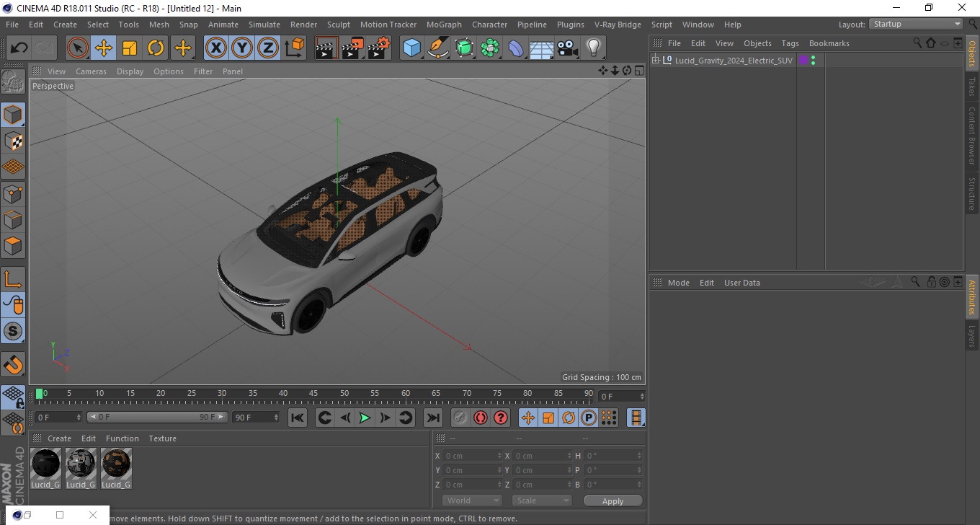Open Render to Picture Viewer icon
This screenshot has width=980, height=525.
tap(352, 48)
